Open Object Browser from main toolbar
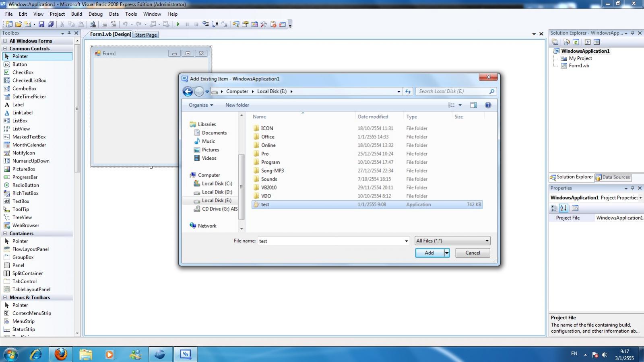 [254, 24]
